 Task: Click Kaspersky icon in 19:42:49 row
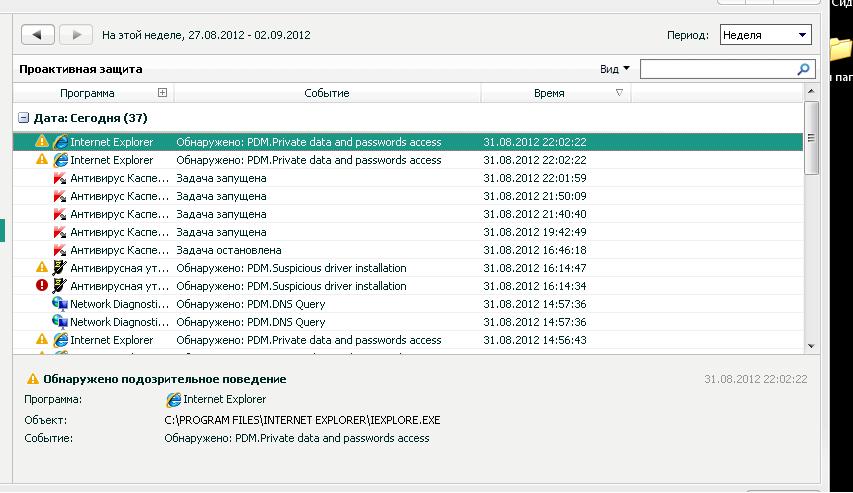point(60,232)
